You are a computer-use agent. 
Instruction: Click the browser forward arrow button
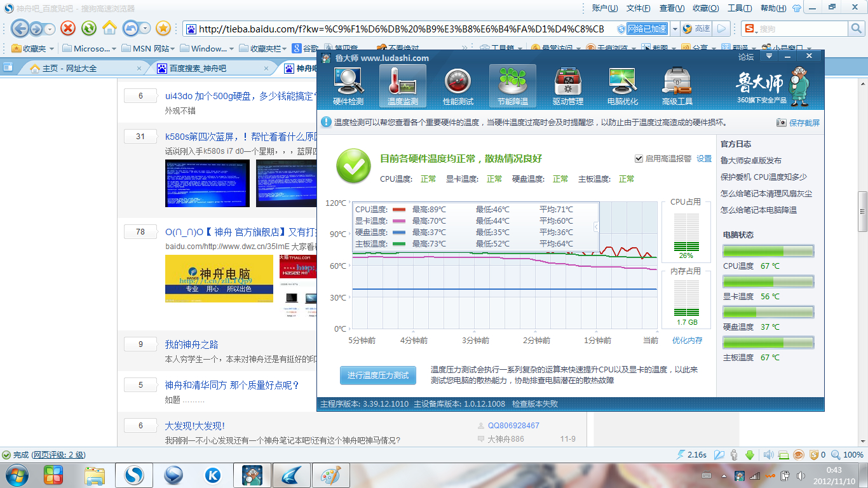(36, 29)
